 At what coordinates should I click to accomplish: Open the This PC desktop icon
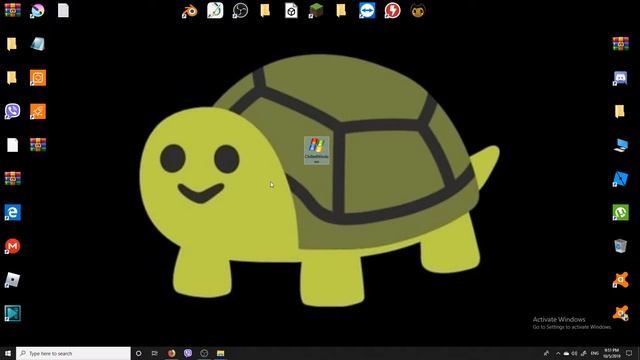pos(620,145)
